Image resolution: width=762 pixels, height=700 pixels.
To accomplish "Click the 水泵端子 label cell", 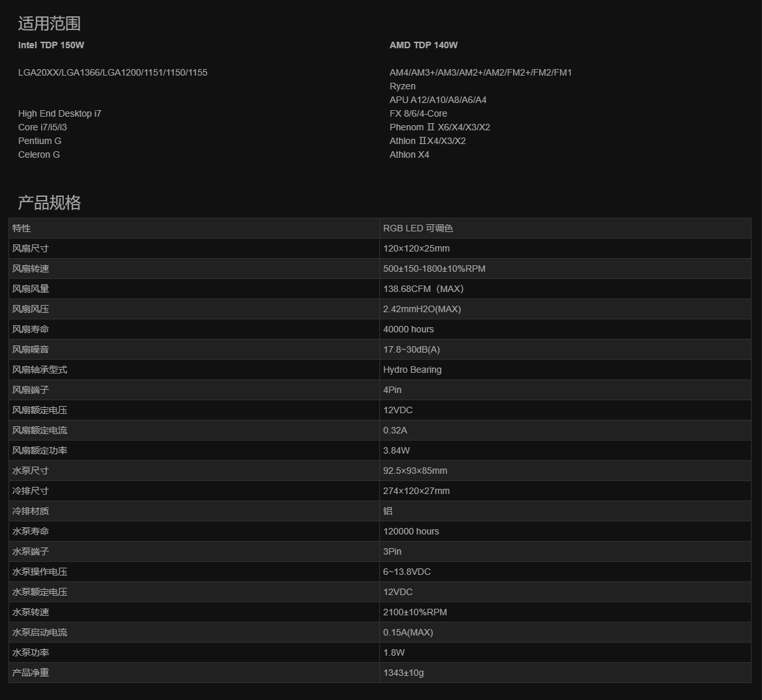I will pos(194,551).
